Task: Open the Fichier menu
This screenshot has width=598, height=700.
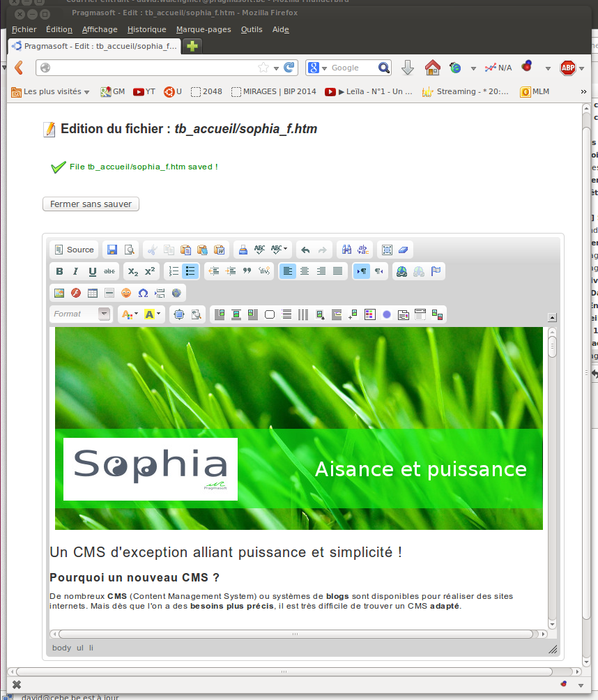Action: pos(24,29)
